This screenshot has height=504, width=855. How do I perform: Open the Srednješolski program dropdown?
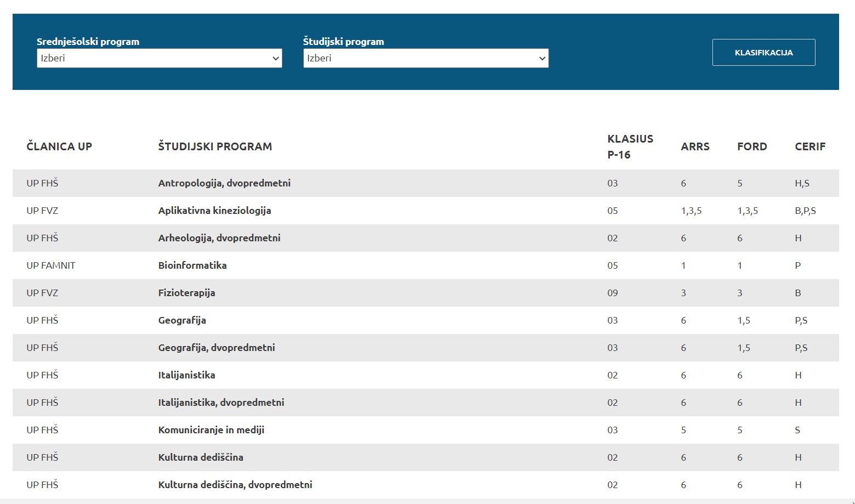click(160, 58)
